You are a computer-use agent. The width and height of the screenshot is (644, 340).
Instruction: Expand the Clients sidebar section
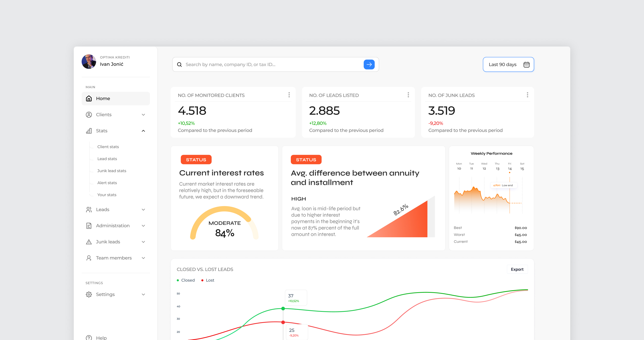(143, 115)
